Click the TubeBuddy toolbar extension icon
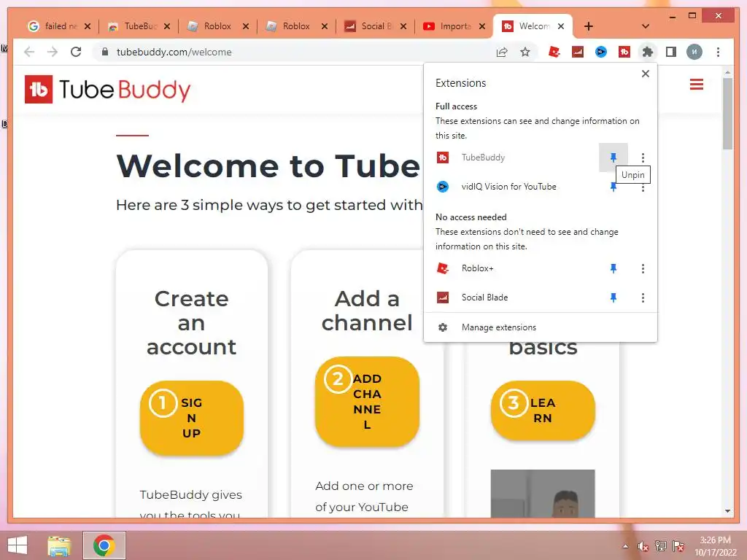Screen dimensions: 747x560 tap(624, 52)
